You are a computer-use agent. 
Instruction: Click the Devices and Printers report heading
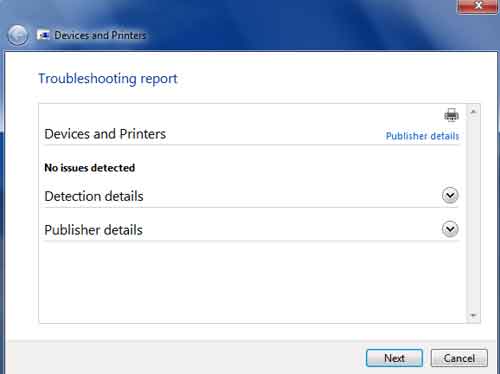[x=105, y=134]
